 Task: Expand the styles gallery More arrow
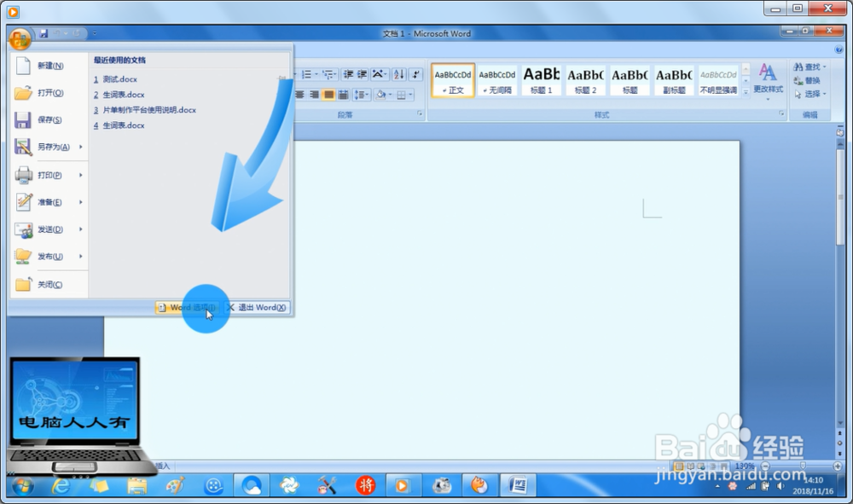pyautogui.click(x=746, y=92)
